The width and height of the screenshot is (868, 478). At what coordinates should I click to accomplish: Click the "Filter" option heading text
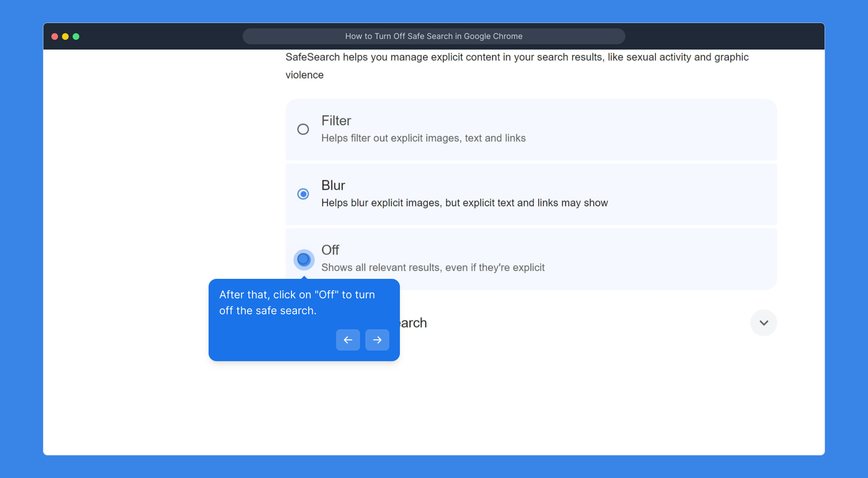coord(336,121)
